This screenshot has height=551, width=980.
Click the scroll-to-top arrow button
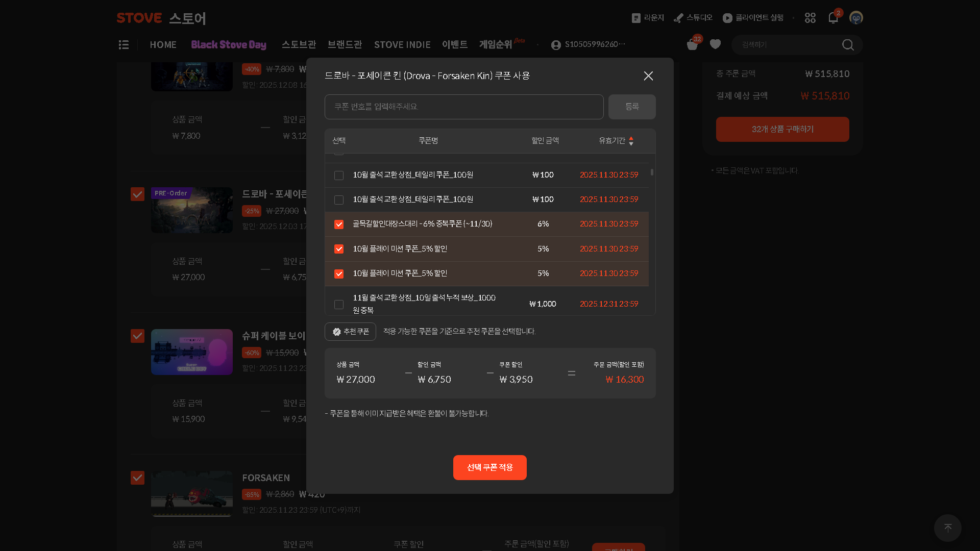coord(947,528)
